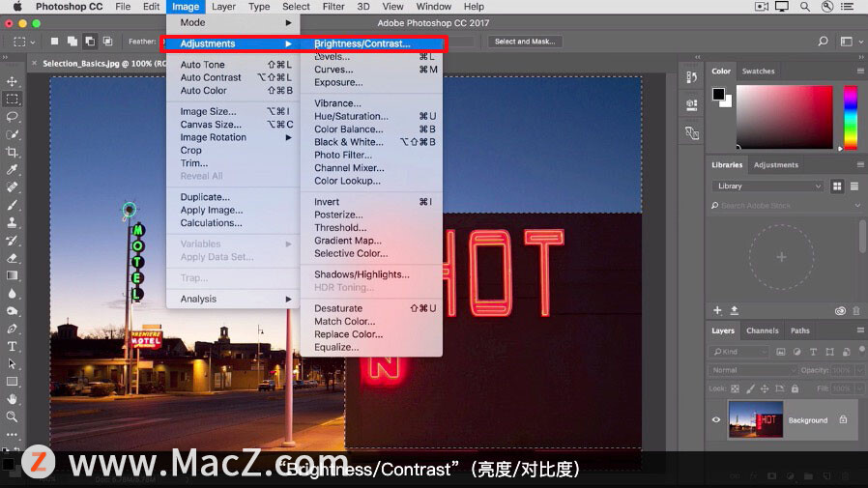Select the Rectangular Marquee tool
This screenshot has height=488, width=868.
(x=12, y=100)
